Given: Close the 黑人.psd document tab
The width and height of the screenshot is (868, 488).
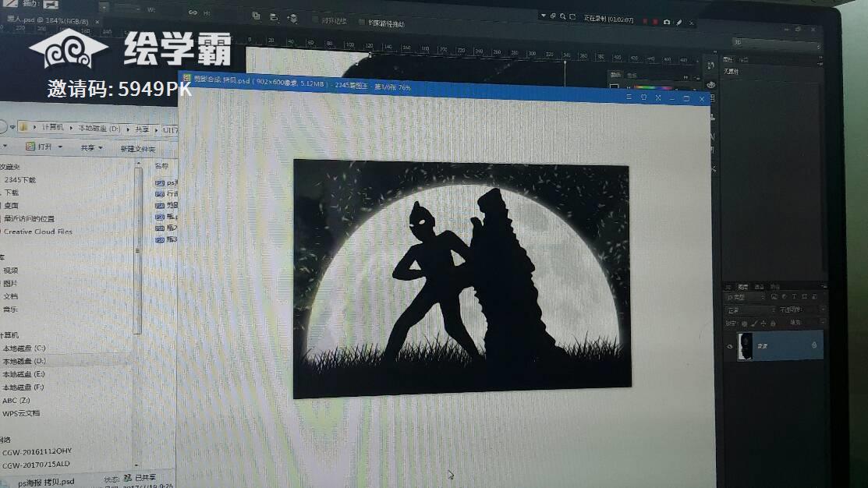Looking at the screenshot, I should (x=97, y=22).
